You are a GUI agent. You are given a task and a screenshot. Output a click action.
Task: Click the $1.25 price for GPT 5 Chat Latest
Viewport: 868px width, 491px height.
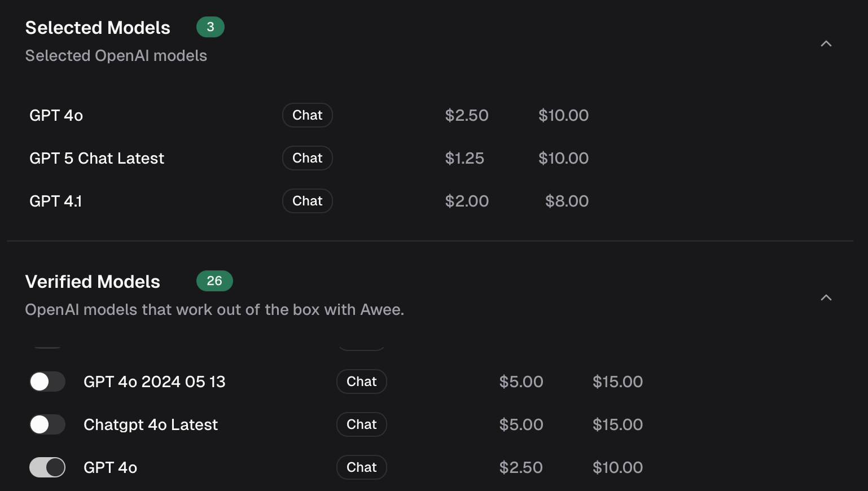(464, 158)
